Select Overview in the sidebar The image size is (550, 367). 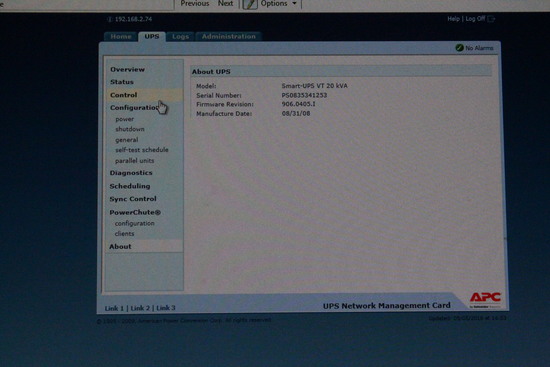tap(127, 69)
